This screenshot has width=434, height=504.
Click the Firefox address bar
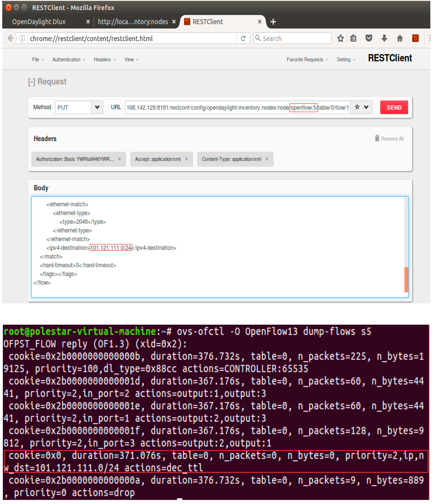click(x=133, y=38)
